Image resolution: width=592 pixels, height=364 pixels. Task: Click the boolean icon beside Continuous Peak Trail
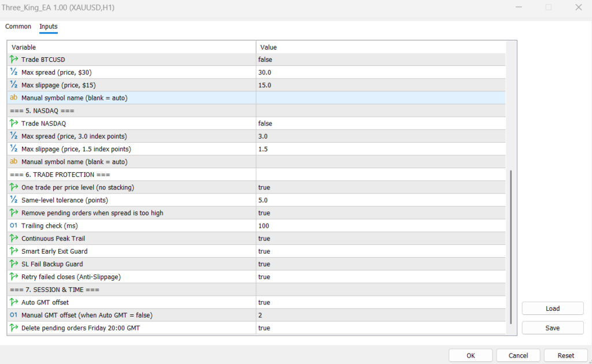pyautogui.click(x=14, y=239)
